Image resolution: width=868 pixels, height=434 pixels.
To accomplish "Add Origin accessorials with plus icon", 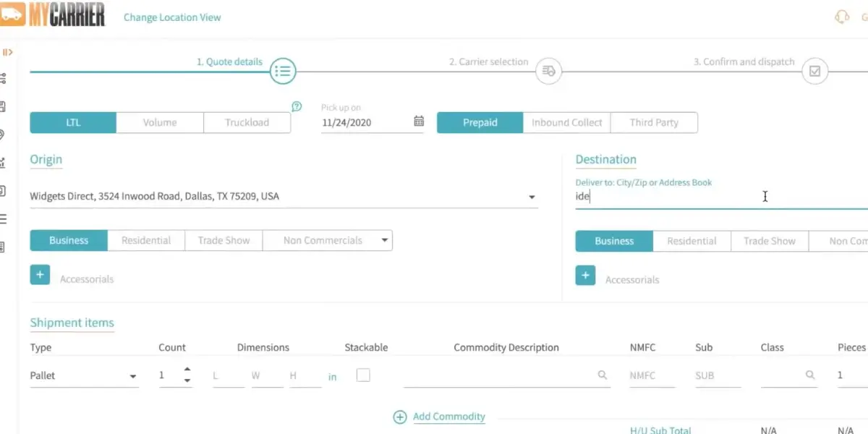I will (40, 275).
